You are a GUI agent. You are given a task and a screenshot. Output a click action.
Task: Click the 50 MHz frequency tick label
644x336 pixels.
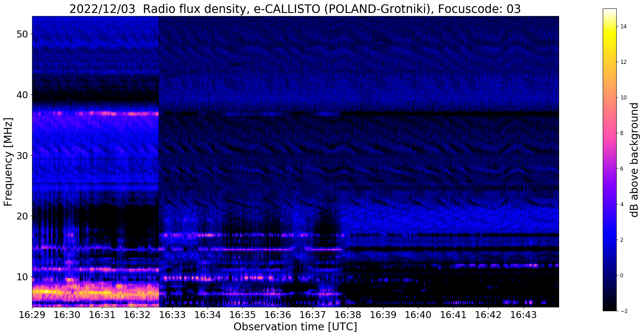pos(22,34)
